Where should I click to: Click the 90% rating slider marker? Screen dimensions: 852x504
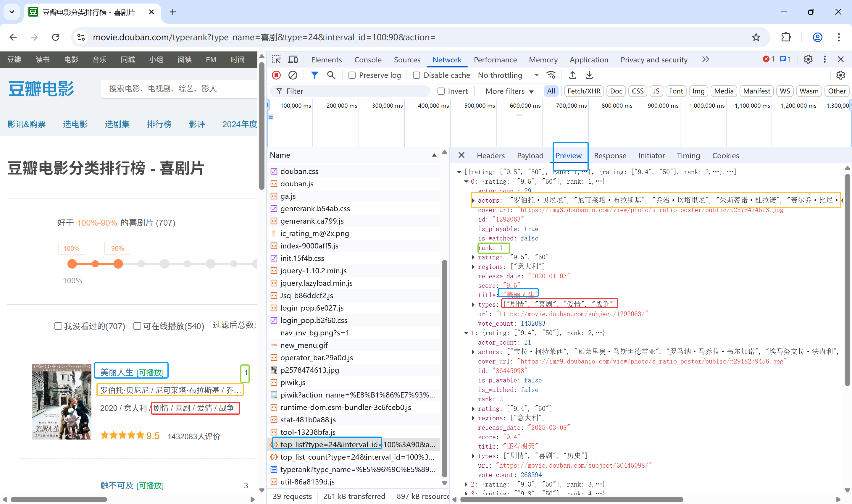click(x=118, y=264)
